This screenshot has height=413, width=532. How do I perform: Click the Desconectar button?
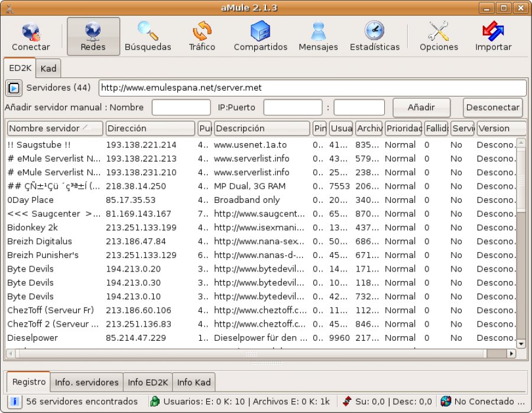[x=492, y=107]
